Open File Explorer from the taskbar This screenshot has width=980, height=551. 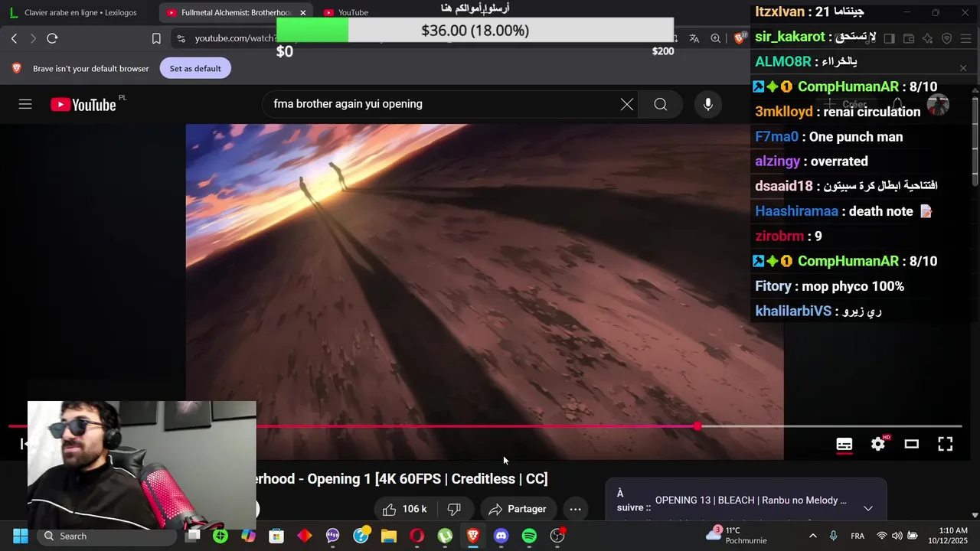coord(389,536)
